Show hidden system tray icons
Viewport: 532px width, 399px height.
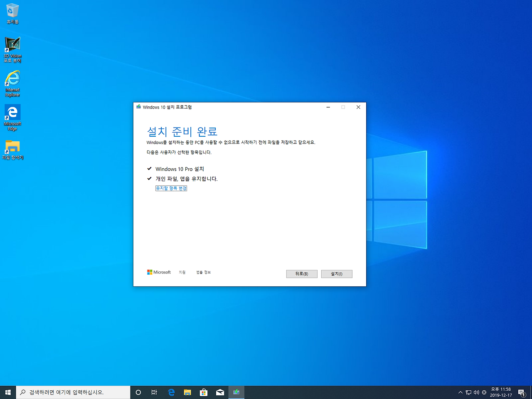click(x=460, y=392)
